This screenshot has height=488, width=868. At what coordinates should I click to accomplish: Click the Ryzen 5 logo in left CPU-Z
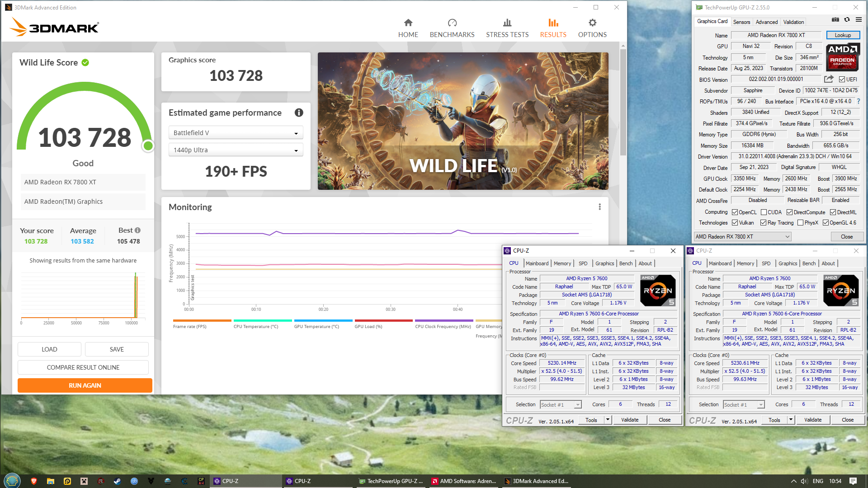658,291
